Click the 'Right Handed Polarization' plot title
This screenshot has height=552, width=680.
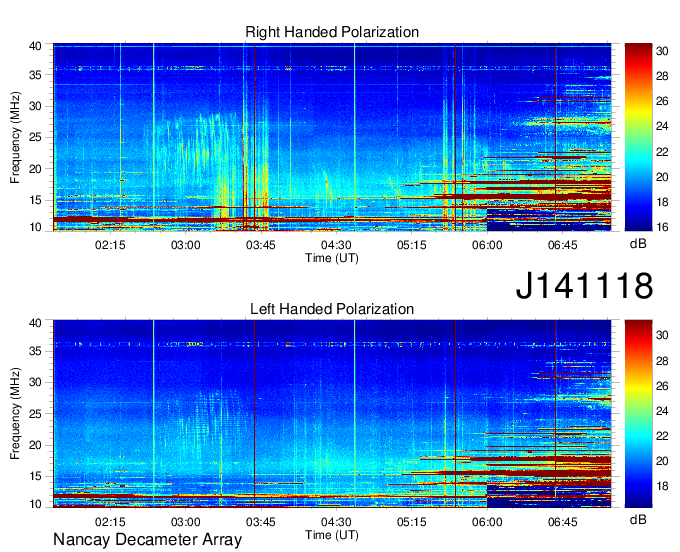pos(332,32)
